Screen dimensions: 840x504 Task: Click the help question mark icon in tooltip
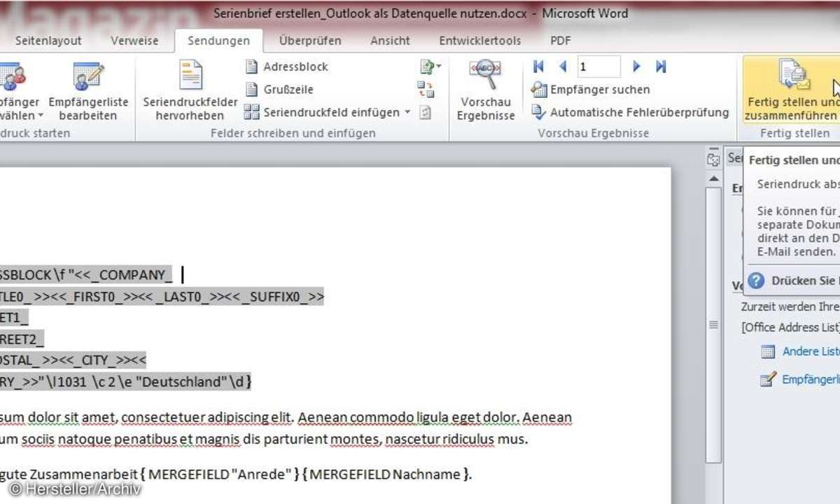(x=756, y=281)
